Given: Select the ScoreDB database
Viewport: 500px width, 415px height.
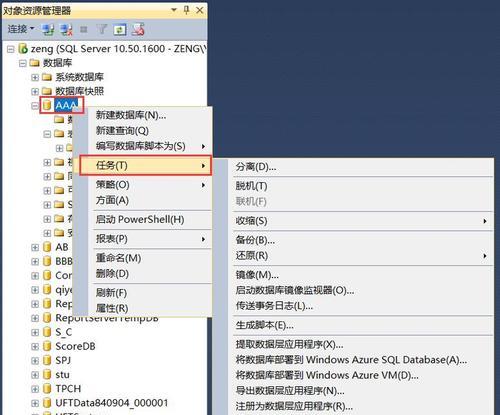Looking at the screenshot, I should [x=75, y=346].
